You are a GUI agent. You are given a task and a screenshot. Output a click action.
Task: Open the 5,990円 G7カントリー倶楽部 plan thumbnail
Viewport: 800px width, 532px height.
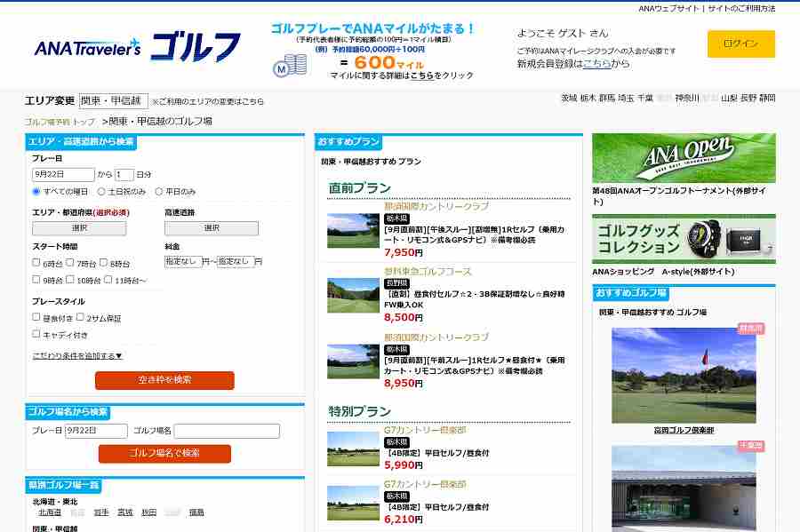(353, 449)
